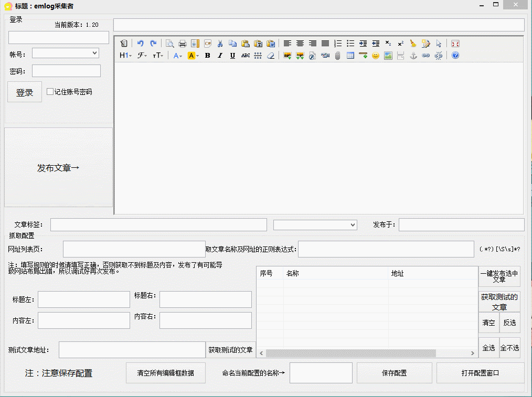532x397 pixels.
Task: Click the 登录 login button
Action: [24, 91]
